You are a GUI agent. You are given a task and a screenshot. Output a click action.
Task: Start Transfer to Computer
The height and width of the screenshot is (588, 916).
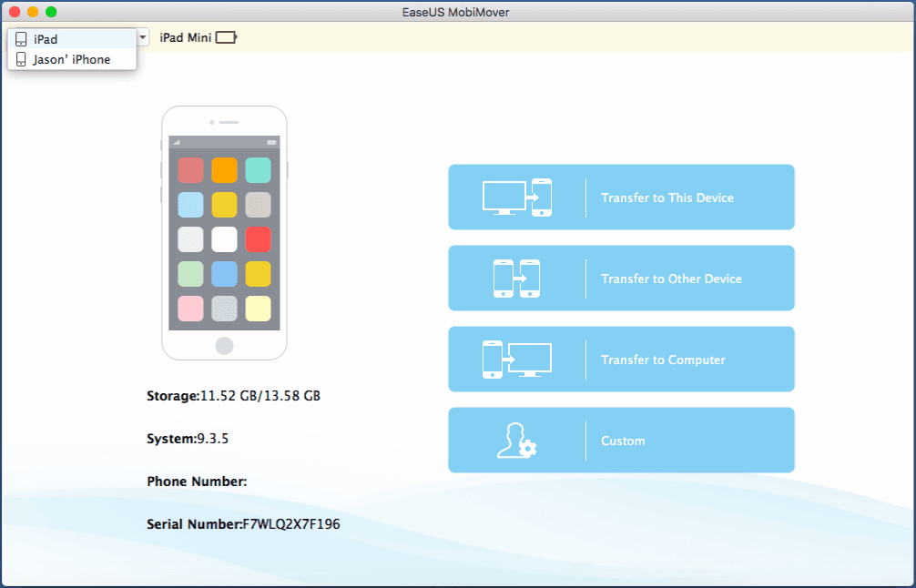(x=621, y=360)
